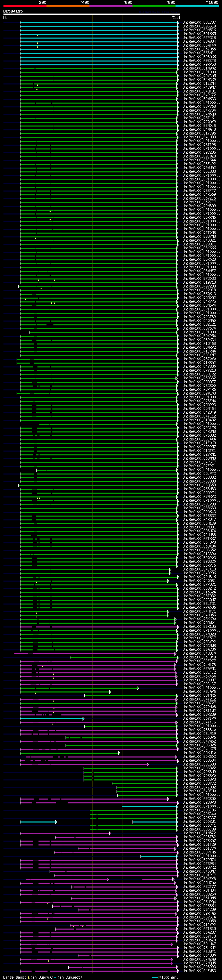Click the green alignment bar of UniRef100_B4HGK9
The height and width of the screenshot is (980, 222).
click(100, 80)
